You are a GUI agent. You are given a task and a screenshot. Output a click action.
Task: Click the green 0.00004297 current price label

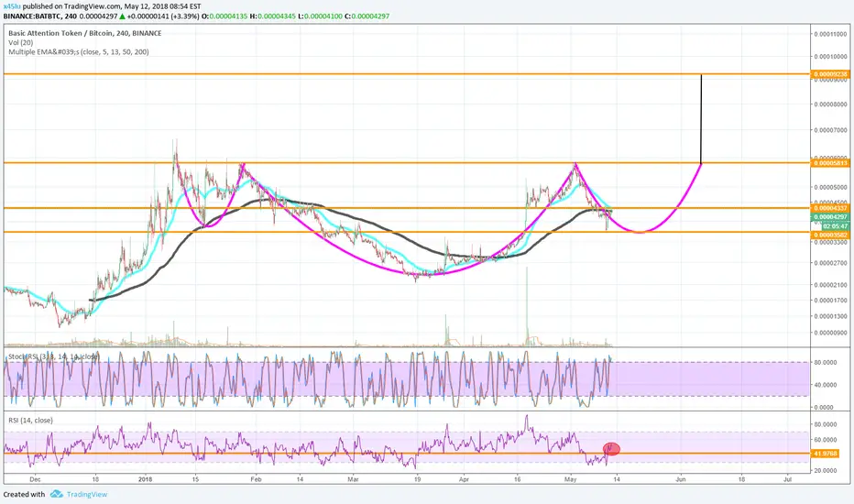[830, 217]
